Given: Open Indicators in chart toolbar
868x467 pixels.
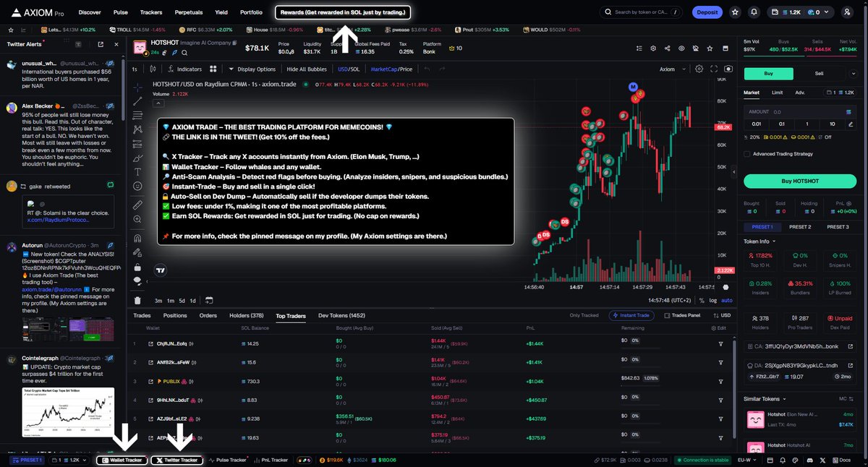Looking at the screenshot, I should point(184,69).
